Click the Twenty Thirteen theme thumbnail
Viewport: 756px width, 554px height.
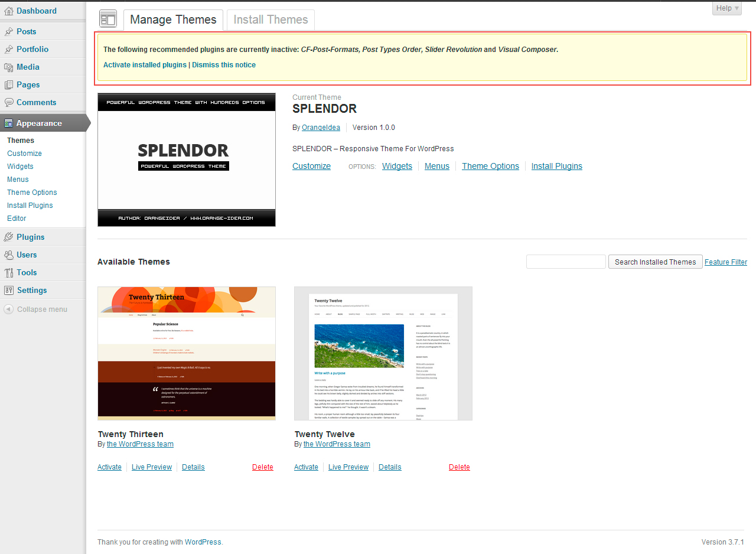coord(187,353)
